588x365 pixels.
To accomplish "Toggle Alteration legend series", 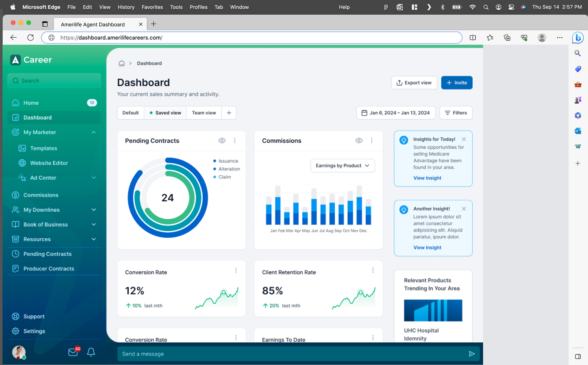I will tap(227, 169).
